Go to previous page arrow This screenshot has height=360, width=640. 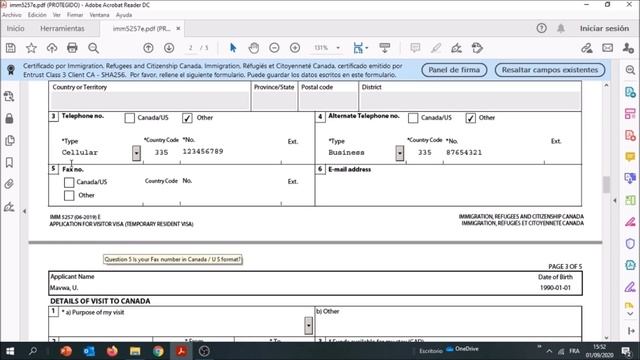coord(149,48)
